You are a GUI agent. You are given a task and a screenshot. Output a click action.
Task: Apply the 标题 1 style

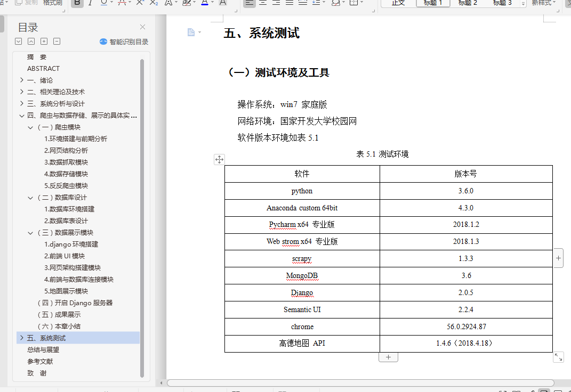[x=433, y=3]
